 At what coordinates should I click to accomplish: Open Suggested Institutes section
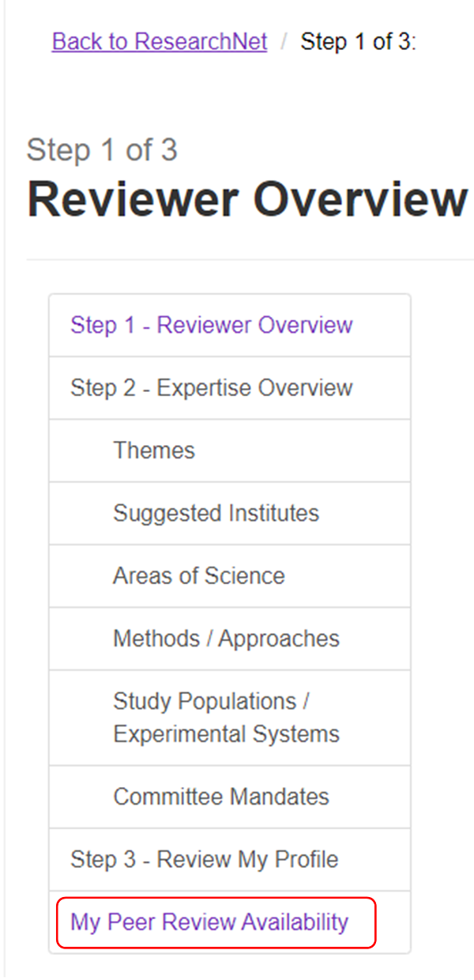click(216, 513)
